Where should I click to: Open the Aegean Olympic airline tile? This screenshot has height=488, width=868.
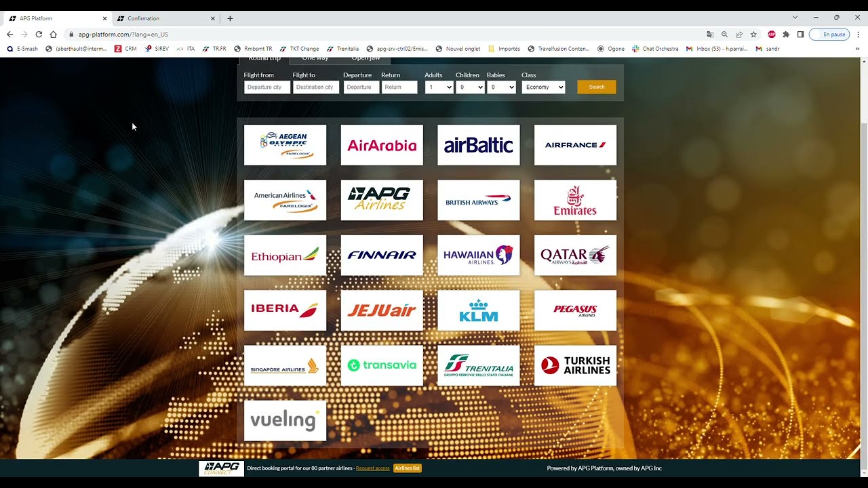(285, 145)
